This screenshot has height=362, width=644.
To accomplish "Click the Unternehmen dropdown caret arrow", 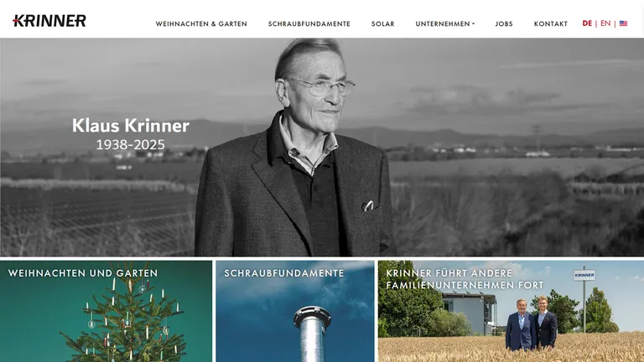I will tap(473, 23).
